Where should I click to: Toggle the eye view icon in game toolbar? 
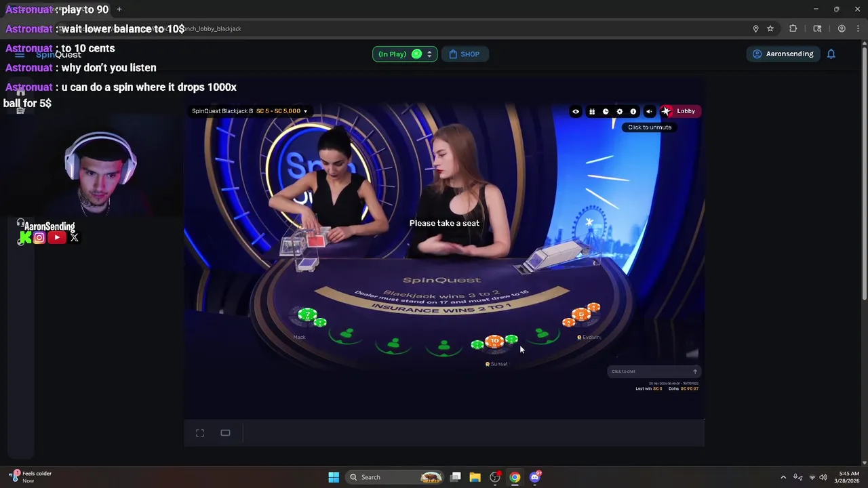(576, 111)
